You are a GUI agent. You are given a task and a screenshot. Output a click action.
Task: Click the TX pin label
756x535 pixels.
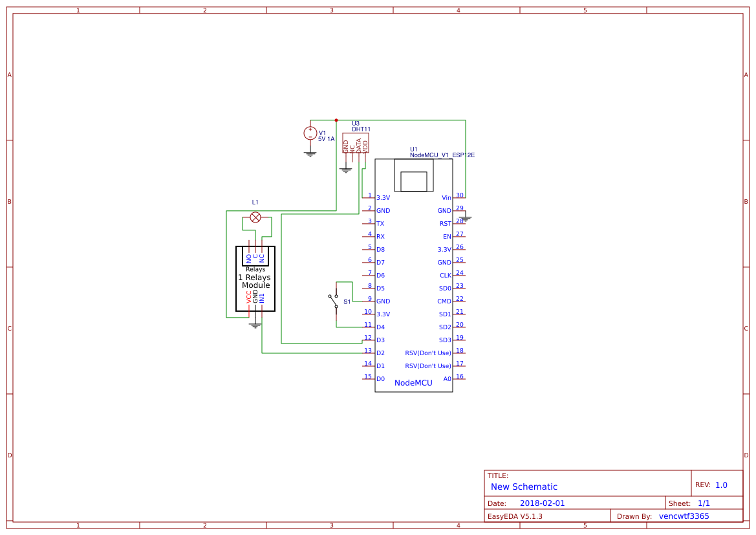coord(380,224)
